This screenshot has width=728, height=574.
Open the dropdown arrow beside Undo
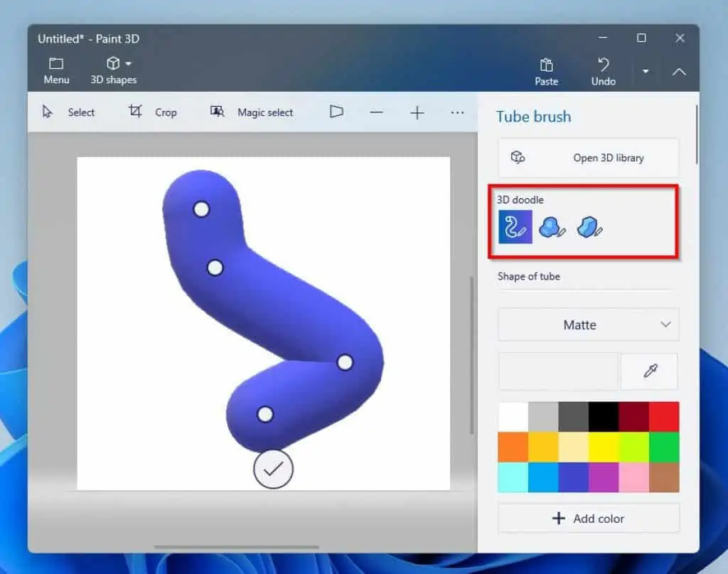[645, 72]
